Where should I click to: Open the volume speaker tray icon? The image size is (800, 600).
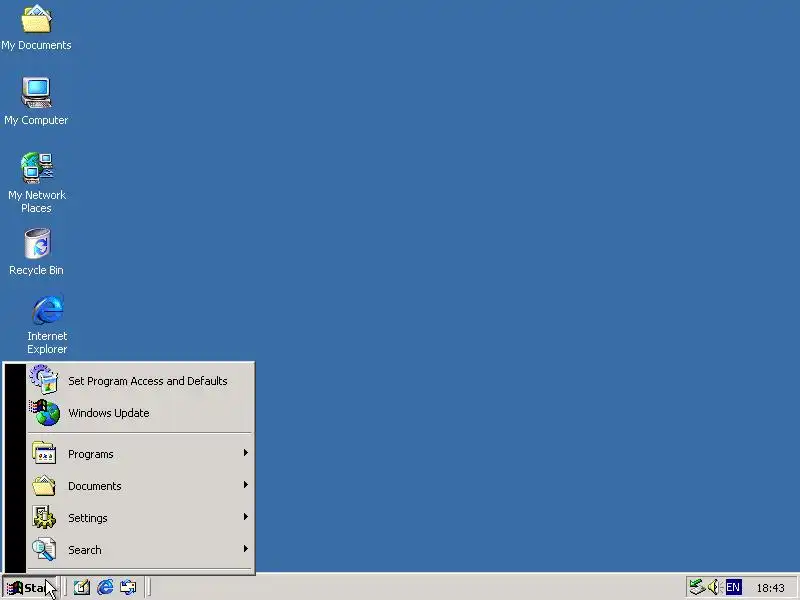pos(713,587)
